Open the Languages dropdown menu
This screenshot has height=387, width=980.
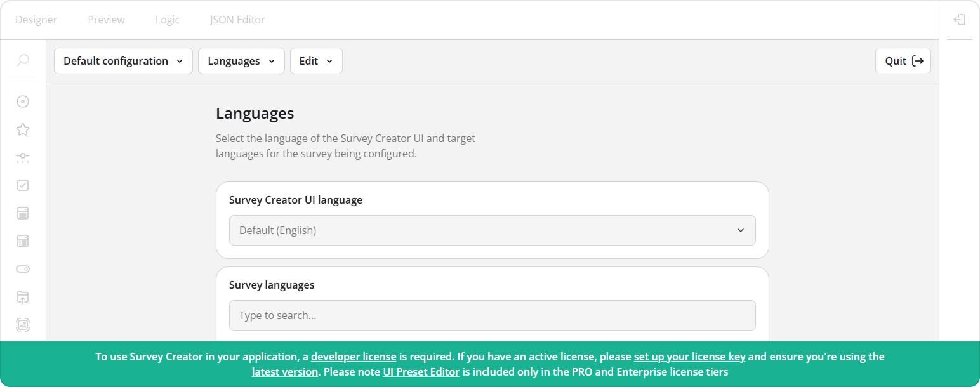[241, 61]
